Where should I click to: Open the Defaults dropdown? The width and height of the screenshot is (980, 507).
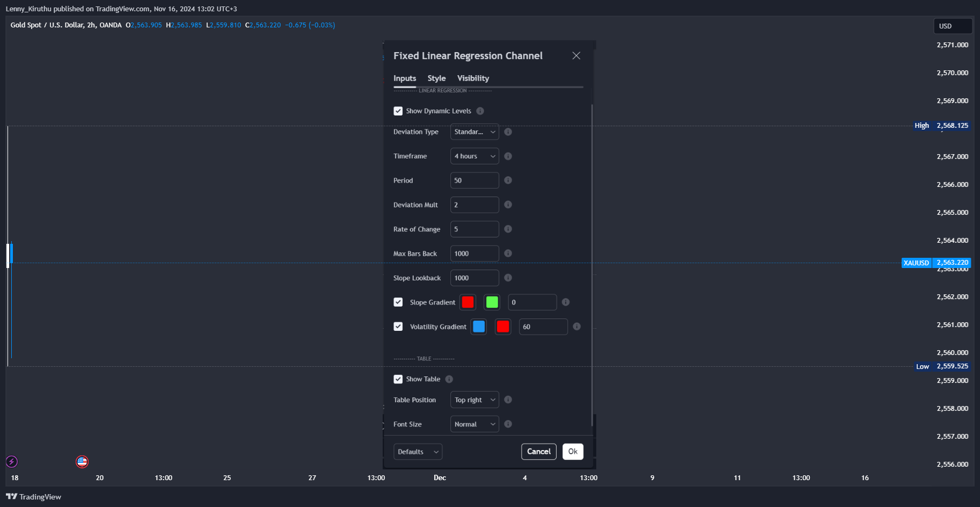418,452
